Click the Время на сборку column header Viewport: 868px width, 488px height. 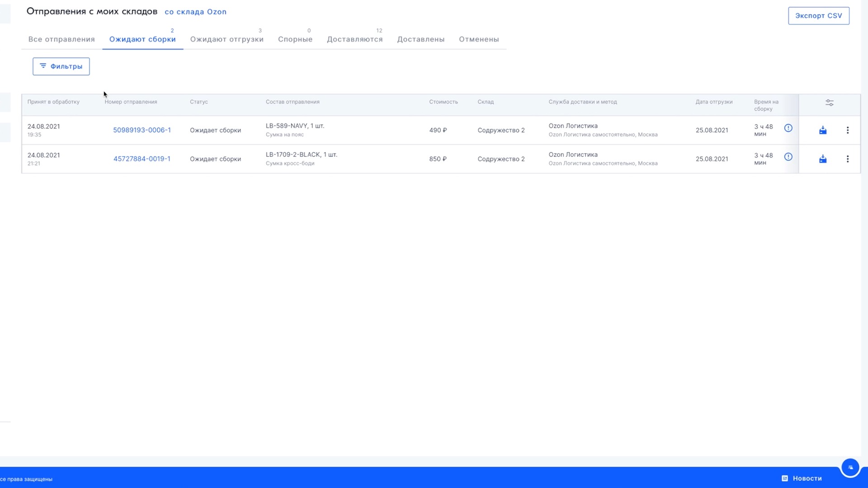(x=766, y=105)
